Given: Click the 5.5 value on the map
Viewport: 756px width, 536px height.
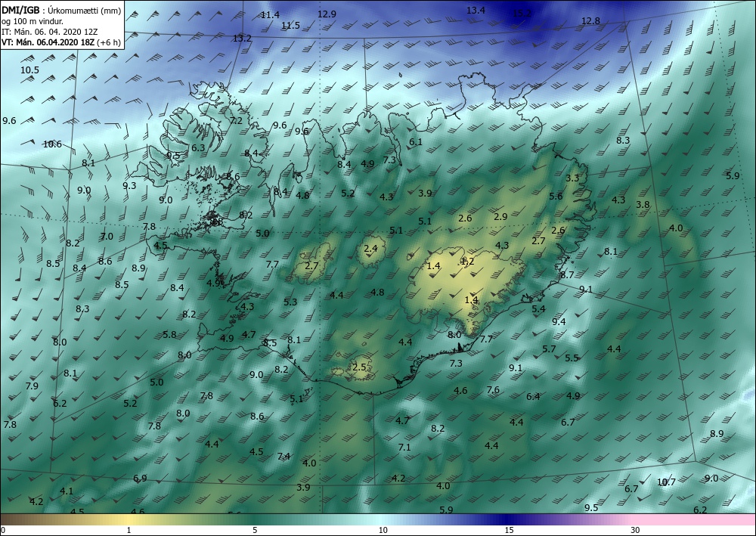Looking at the screenshot, I should pyautogui.click(x=572, y=358).
